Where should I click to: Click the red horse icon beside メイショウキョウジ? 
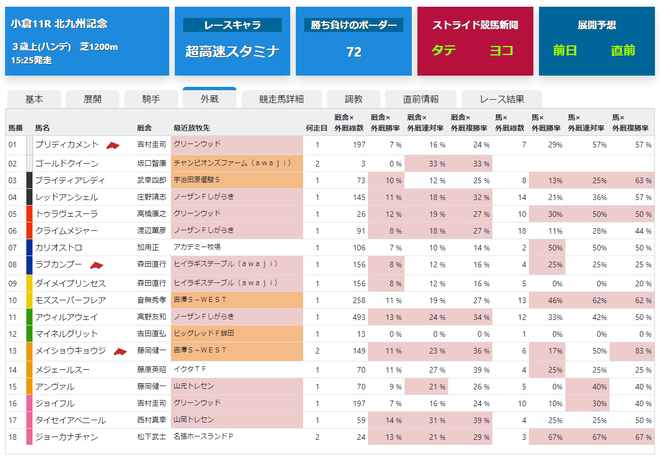click(x=120, y=351)
